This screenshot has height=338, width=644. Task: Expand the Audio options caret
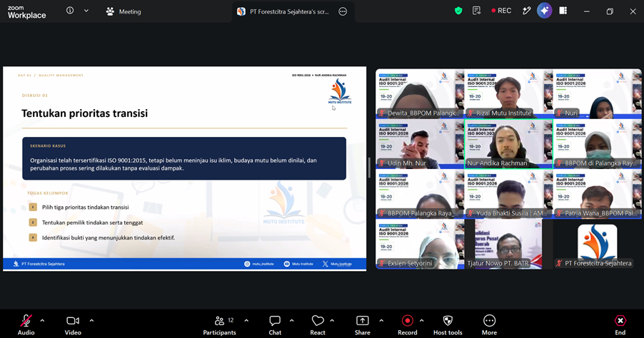[42, 321]
